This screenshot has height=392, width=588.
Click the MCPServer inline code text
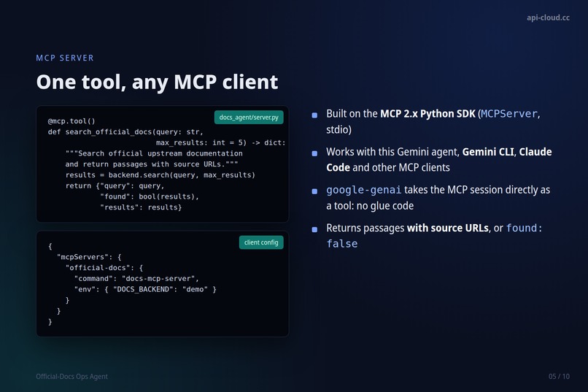509,114
